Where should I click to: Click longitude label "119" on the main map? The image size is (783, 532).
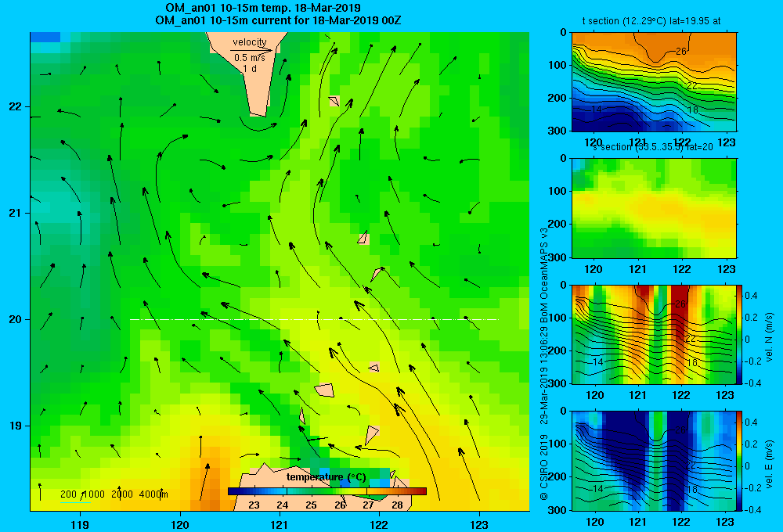tap(80, 524)
